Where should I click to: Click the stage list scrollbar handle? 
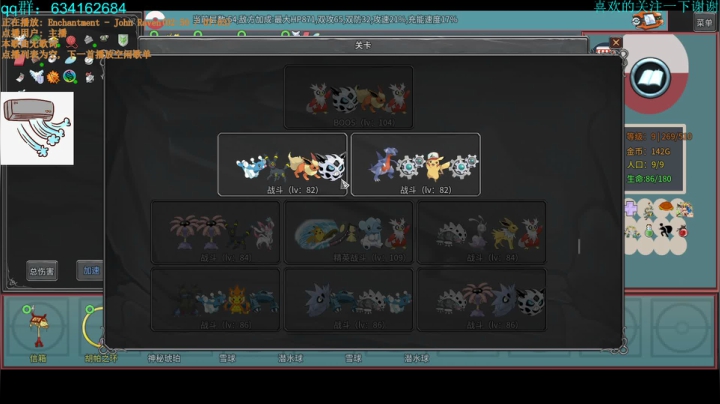point(579,246)
